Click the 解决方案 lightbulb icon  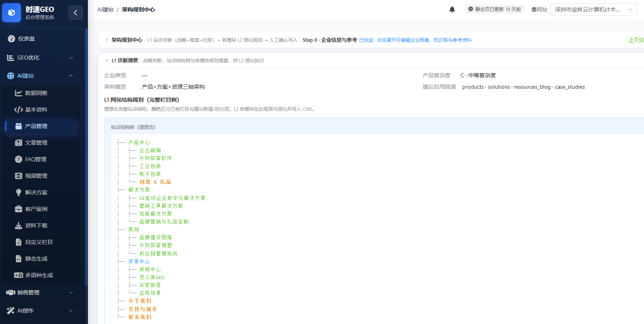click(19, 192)
